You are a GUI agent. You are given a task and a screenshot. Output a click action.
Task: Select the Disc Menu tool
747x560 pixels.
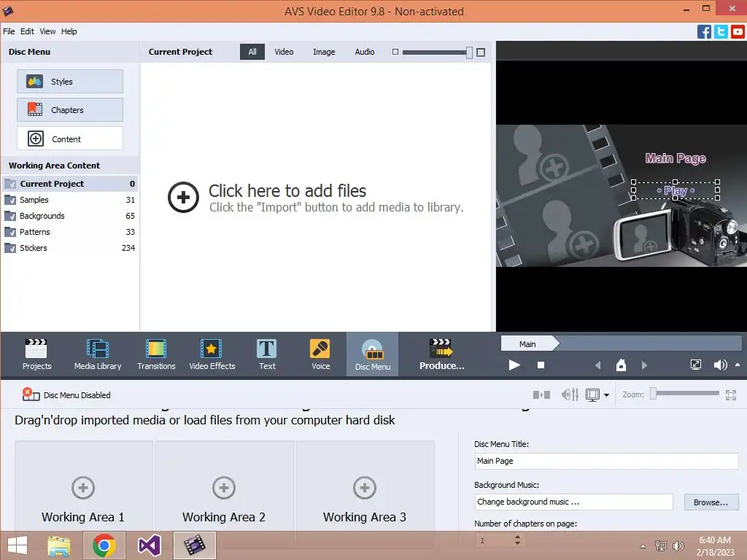373,354
